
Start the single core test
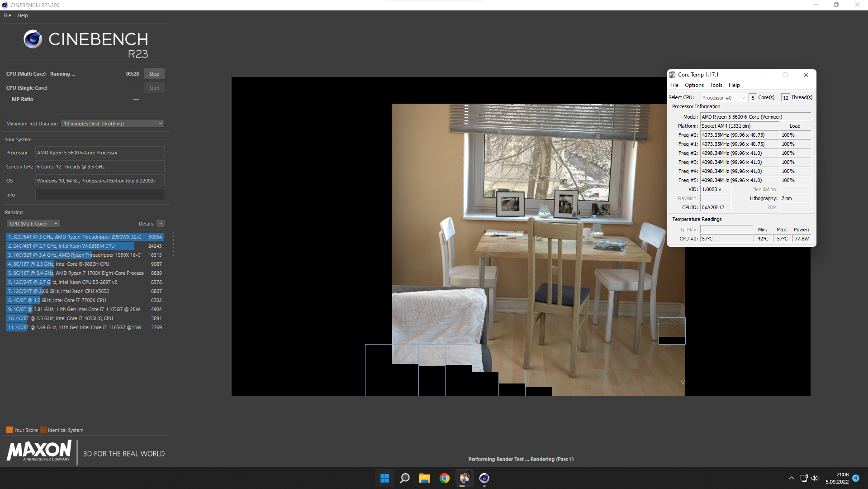click(x=154, y=88)
